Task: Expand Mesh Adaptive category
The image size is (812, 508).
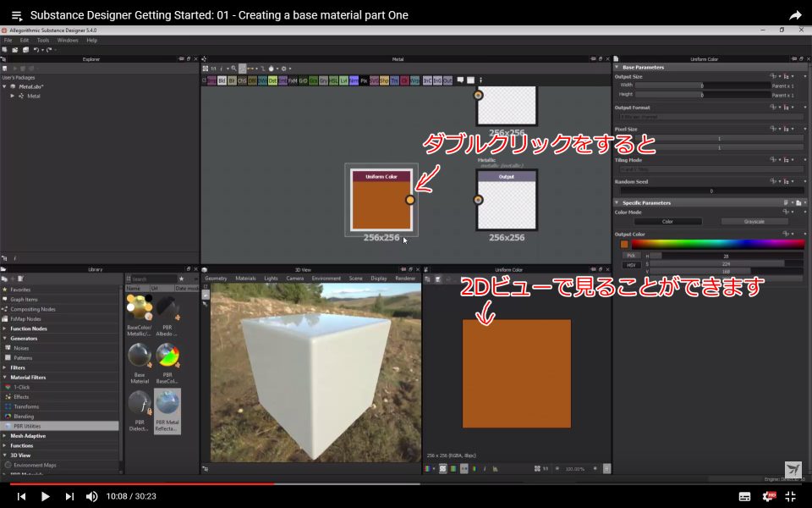Action: 5,436
